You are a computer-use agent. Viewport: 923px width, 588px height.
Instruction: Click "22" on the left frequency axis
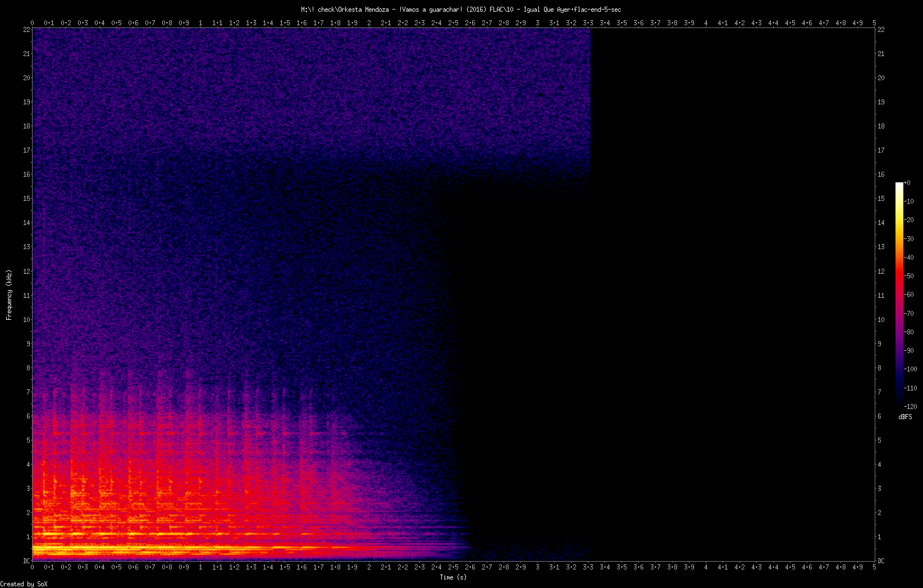[26, 30]
